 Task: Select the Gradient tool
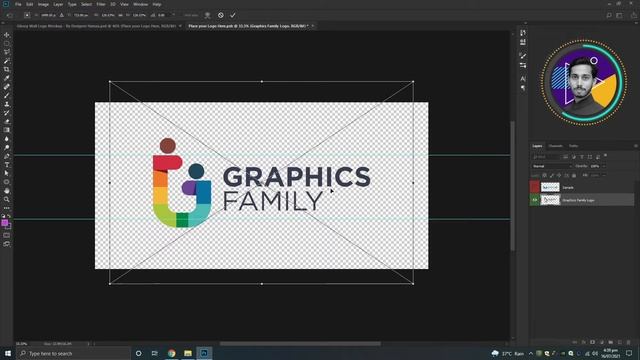(x=7, y=130)
